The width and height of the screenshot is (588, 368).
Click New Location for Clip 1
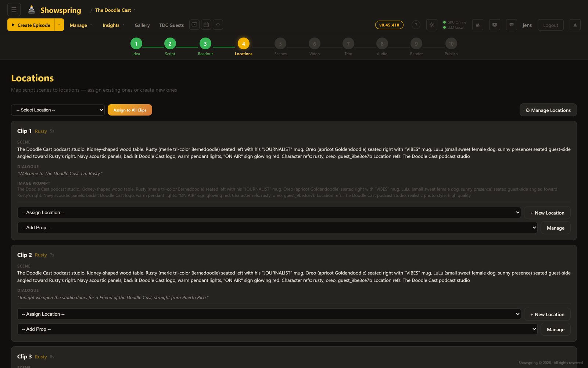[547, 213]
